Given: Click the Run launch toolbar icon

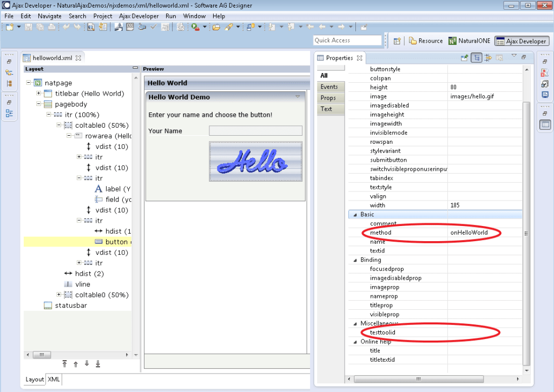Looking at the screenshot, I should click(x=195, y=26).
